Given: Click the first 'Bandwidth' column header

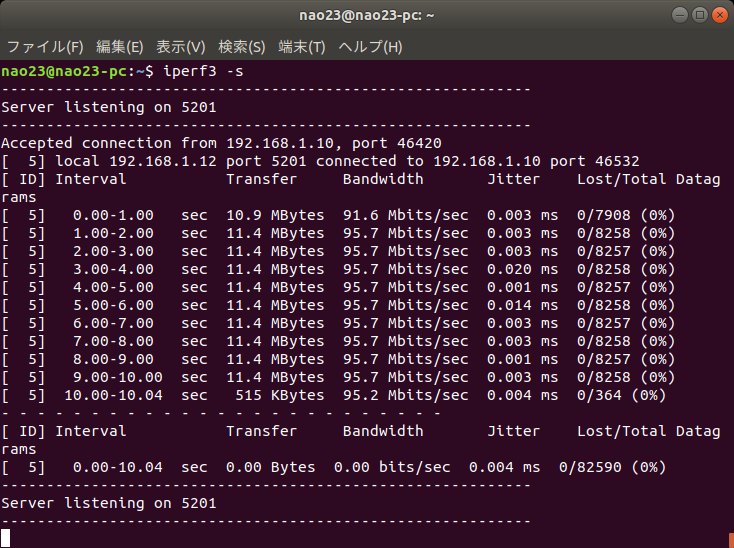Looking at the screenshot, I should [383, 179].
